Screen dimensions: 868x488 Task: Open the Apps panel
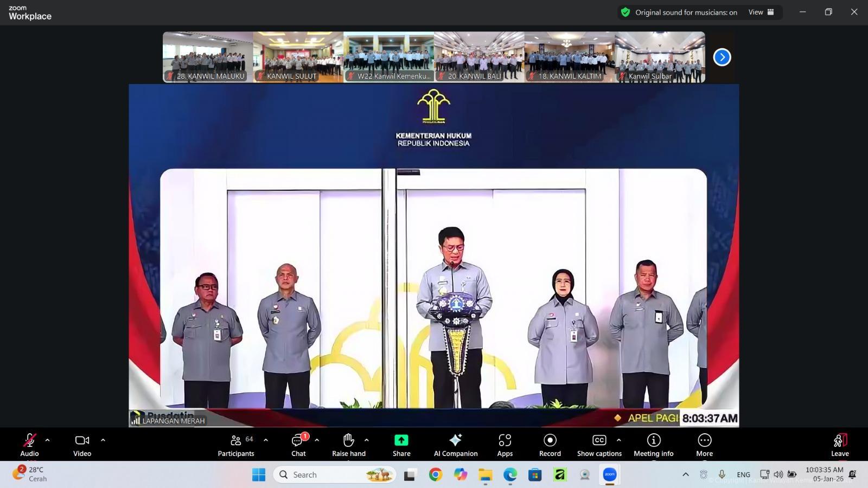pos(505,445)
